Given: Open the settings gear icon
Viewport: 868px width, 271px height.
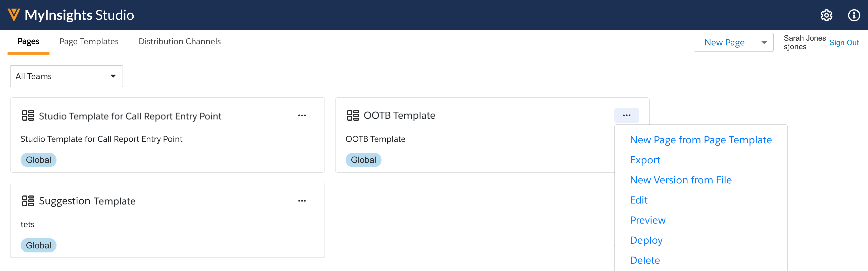Looking at the screenshot, I should (x=826, y=15).
